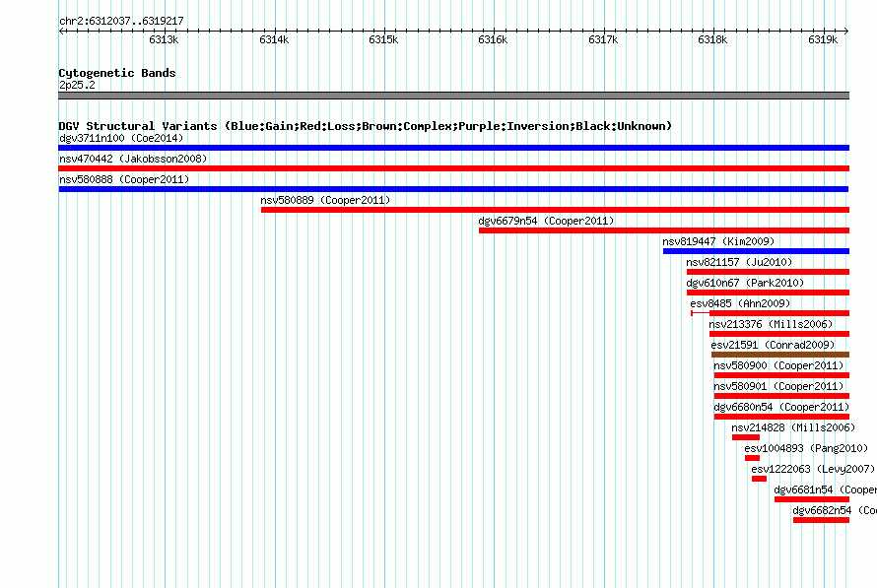The width and height of the screenshot is (877, 588).
Task: Click the red nsv213376 variant bar
Action: [x=779, y=334]
